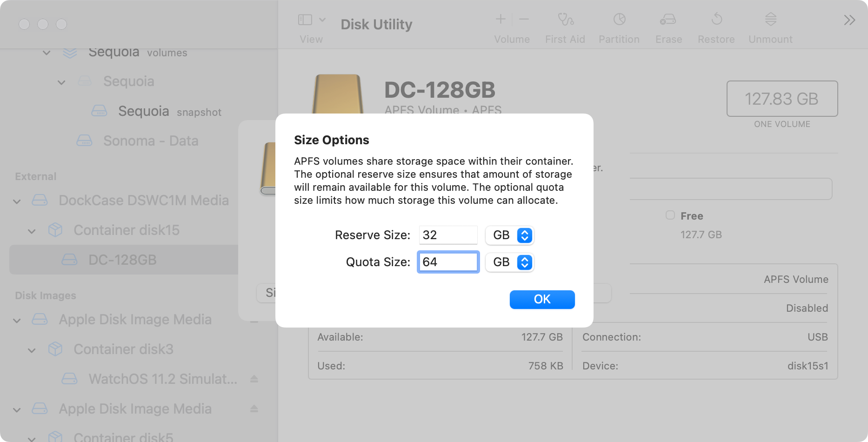Image resolution: width=868 pixels, height=442 pixels.
Task: Open Quota Size unit GB dropdown
Action: coord(510,262)
